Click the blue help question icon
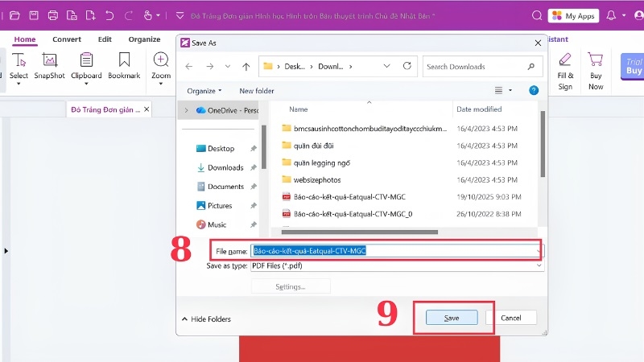The height and width of the screenshot is (362, 644). click(x=534, y=90)
